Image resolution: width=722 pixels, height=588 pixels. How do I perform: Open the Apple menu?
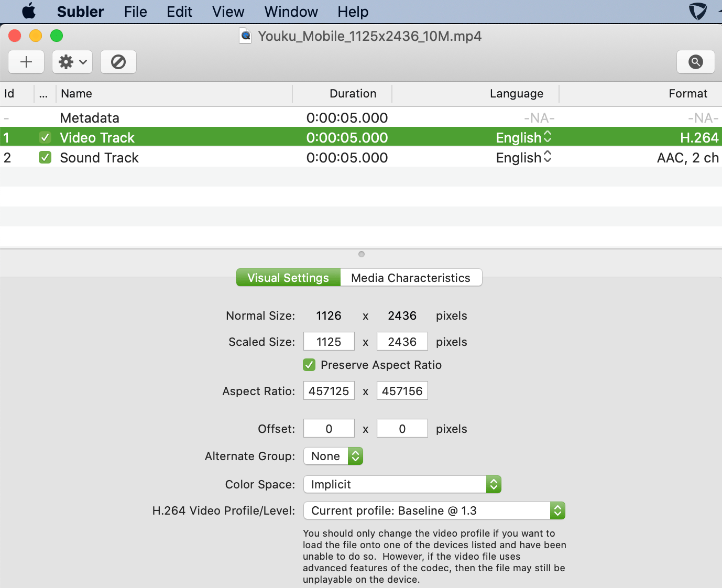click(x=29, y=11)
